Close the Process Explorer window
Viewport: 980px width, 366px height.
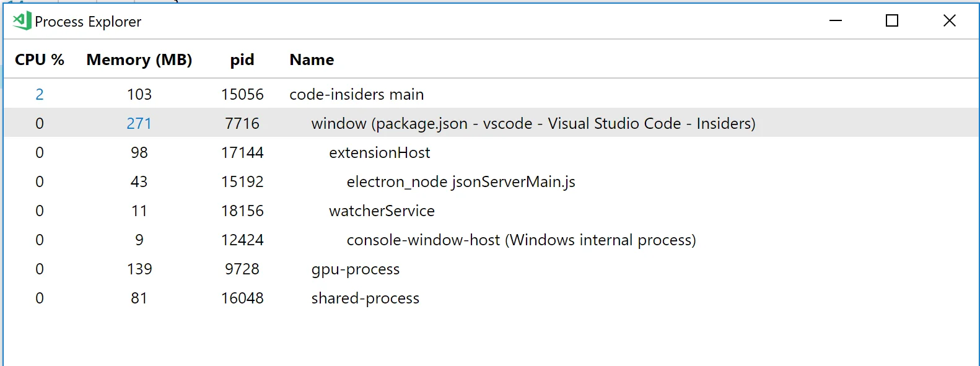[949, 21]
